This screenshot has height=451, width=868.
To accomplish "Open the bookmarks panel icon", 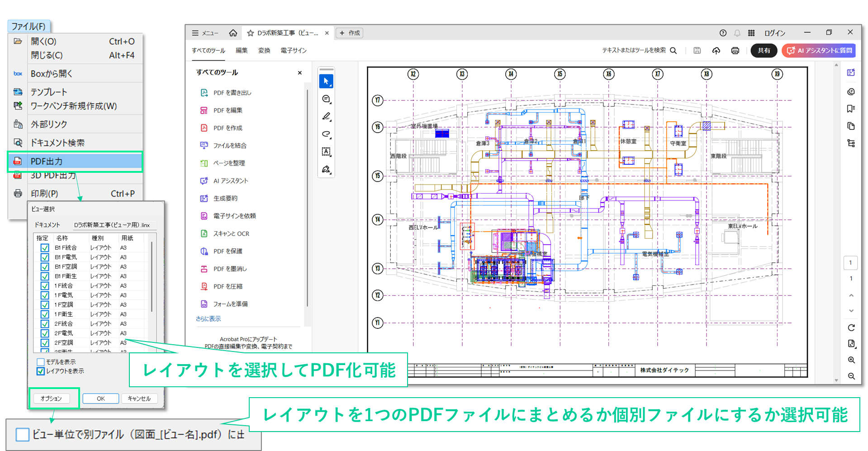I will [851, 109].
